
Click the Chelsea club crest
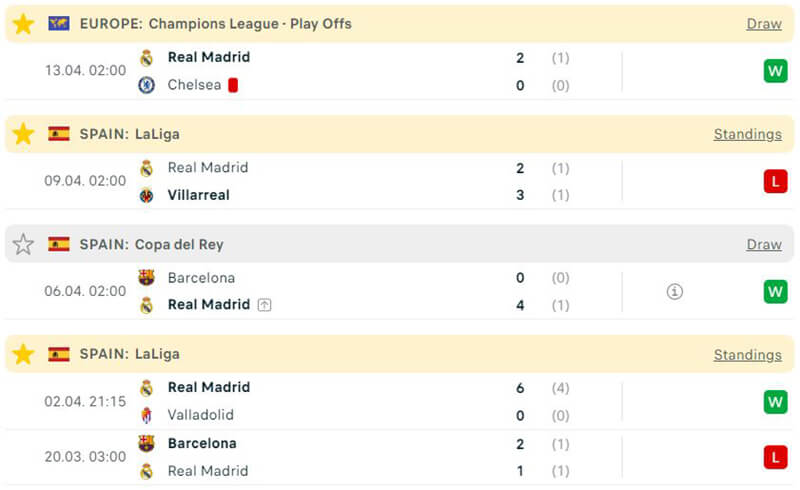(147, 85)
